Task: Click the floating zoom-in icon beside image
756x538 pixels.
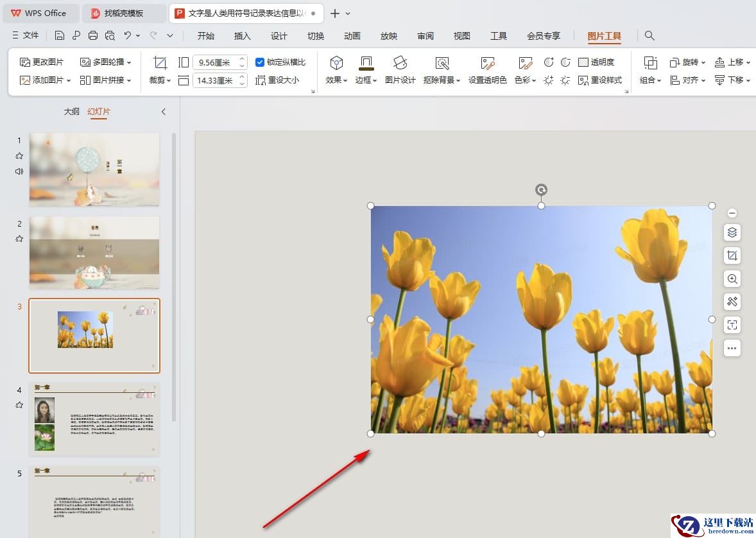Action: coord(732,279)
